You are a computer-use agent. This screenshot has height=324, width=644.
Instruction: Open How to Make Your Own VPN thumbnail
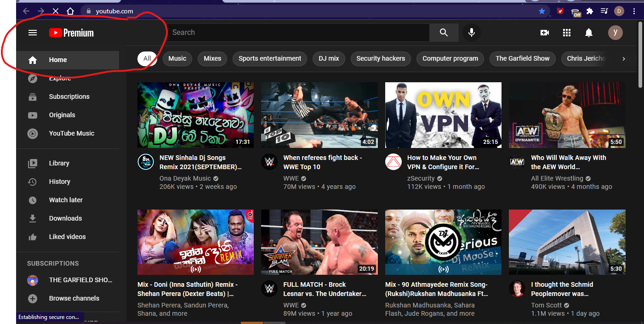pyautogui.click(x=443, y=115)
